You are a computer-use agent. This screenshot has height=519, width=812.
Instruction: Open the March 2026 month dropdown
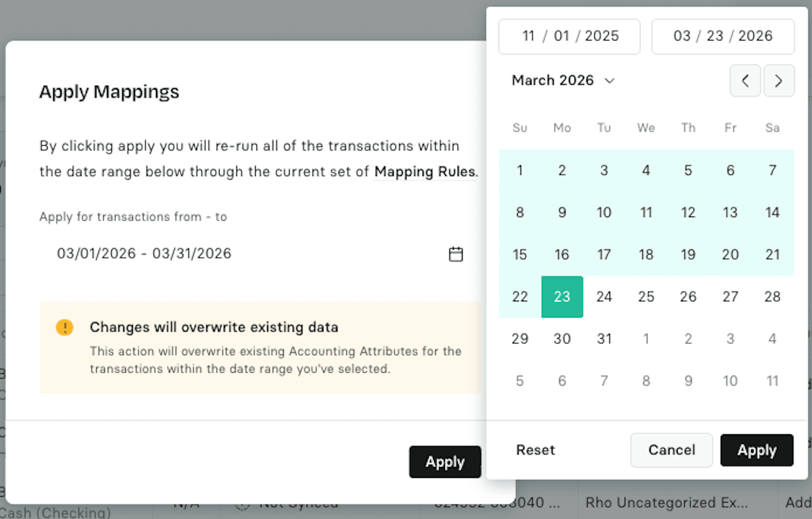(x=563, y=80)
